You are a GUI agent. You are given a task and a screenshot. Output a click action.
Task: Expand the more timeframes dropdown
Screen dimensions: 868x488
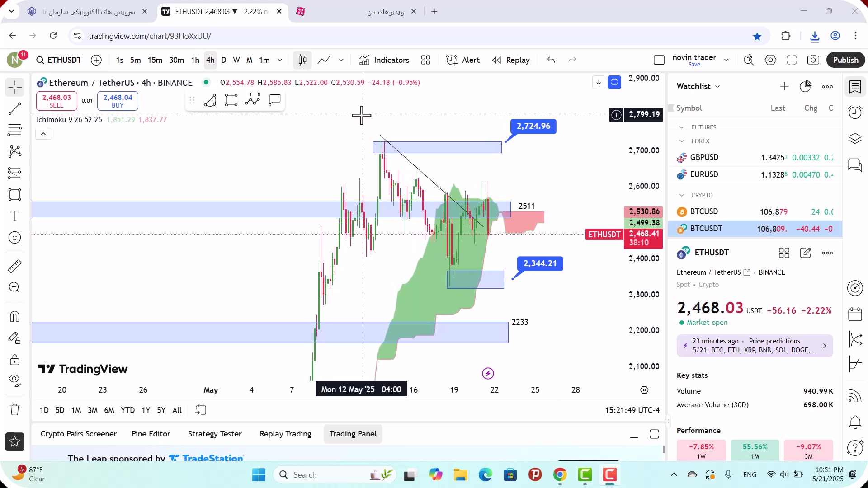(x=280, y=60)
